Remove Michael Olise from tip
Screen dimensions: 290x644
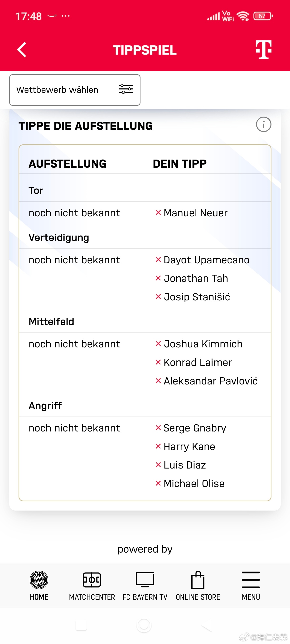[158, 483]
